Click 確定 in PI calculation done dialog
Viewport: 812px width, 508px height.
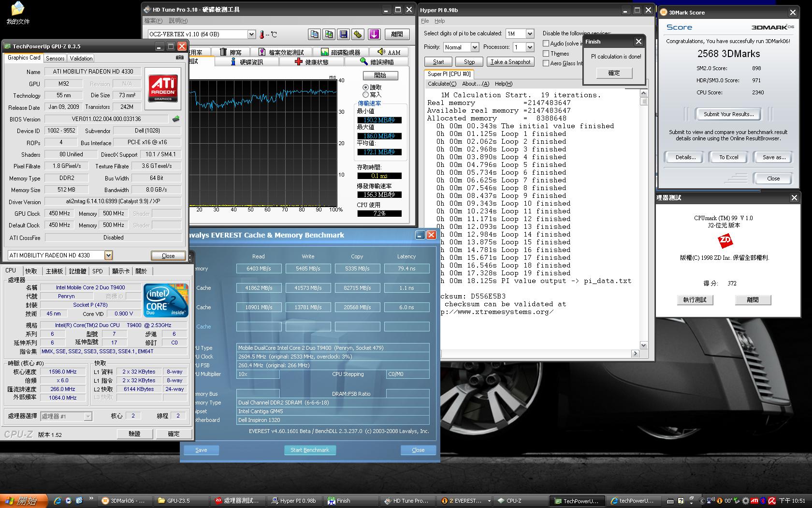(614, 73)
